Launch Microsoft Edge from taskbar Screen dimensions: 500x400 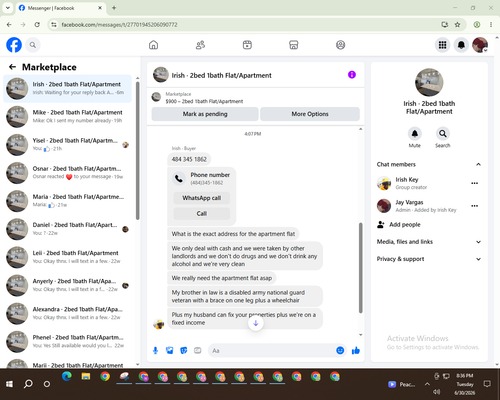click(x=67, y=377)
